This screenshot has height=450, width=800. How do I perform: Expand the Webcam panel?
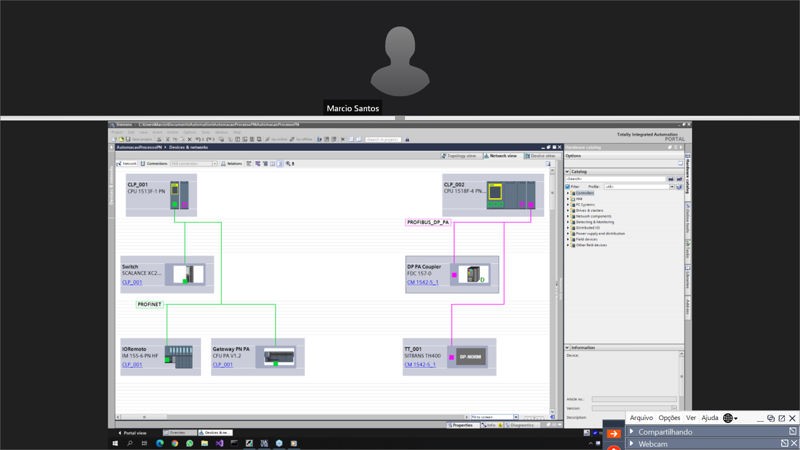click(632, 444)
